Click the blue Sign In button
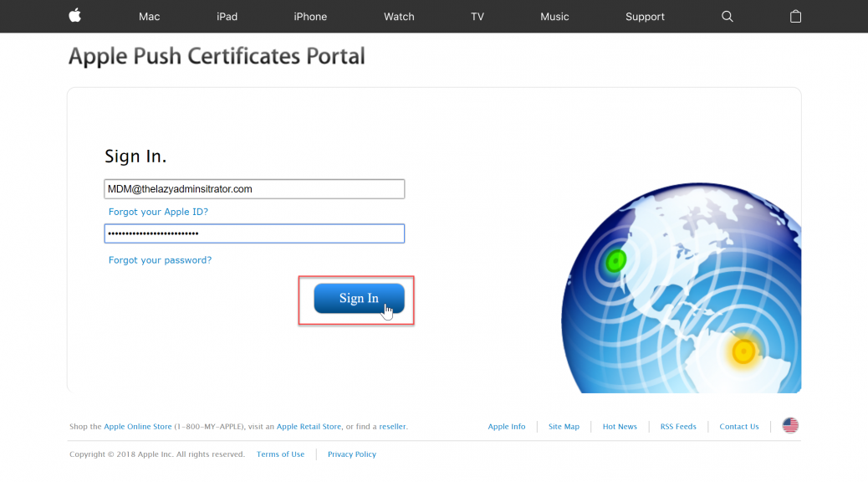 click(x=360, y=299)
